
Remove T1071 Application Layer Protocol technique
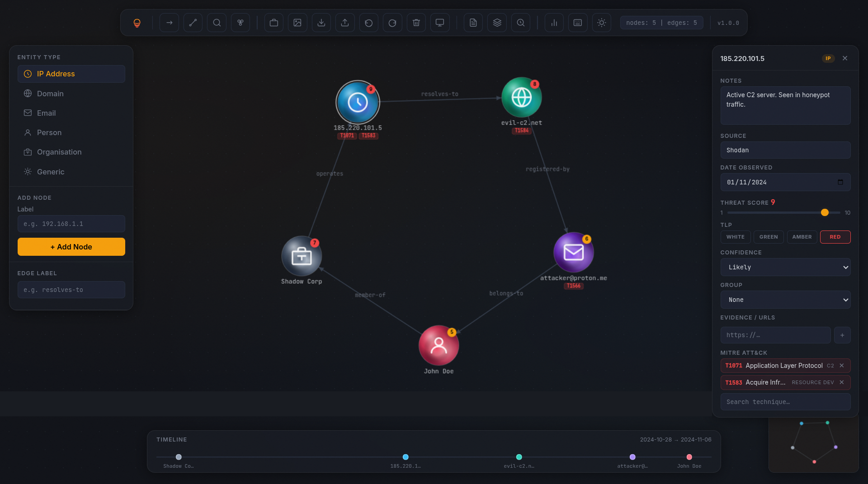tap(842, 366)
